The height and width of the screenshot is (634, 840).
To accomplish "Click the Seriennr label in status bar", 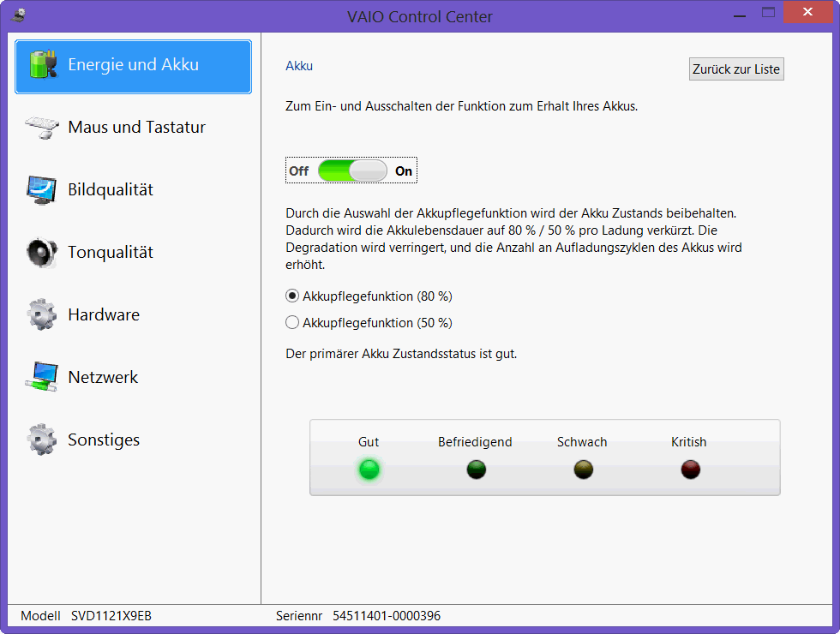I will coord(299,616).
